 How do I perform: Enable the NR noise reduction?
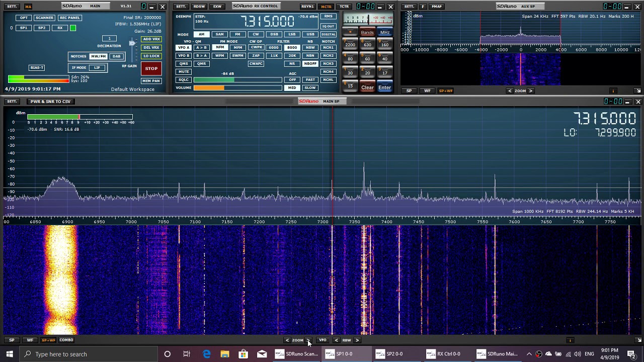point(292,64)
